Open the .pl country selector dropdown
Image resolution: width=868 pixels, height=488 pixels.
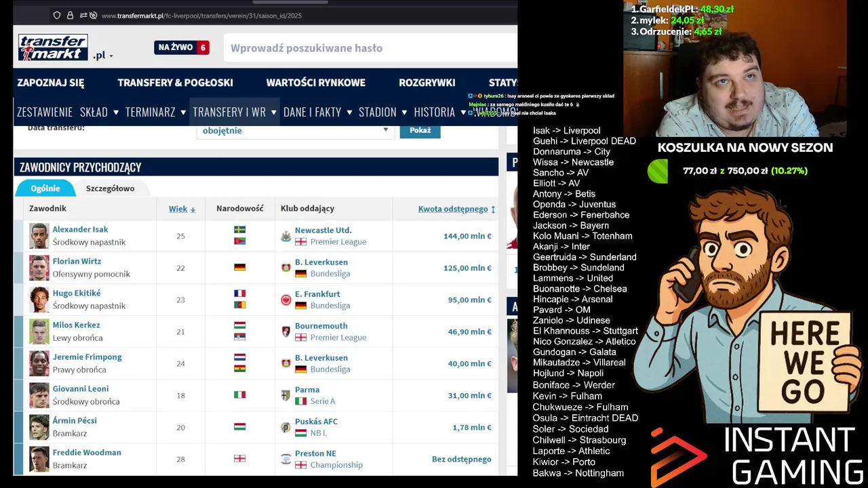click(x=104, y=56)
